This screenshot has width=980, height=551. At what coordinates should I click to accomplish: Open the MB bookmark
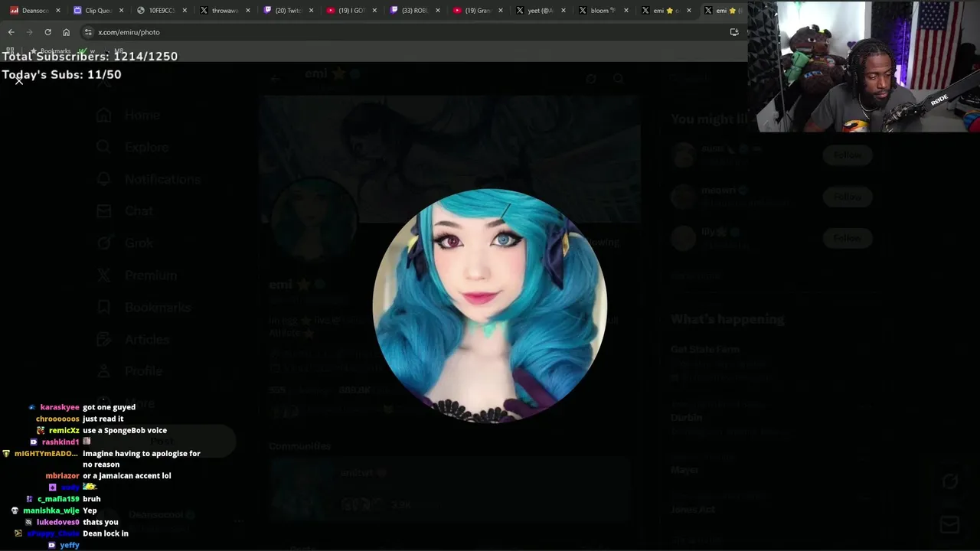tap(115, 51)
